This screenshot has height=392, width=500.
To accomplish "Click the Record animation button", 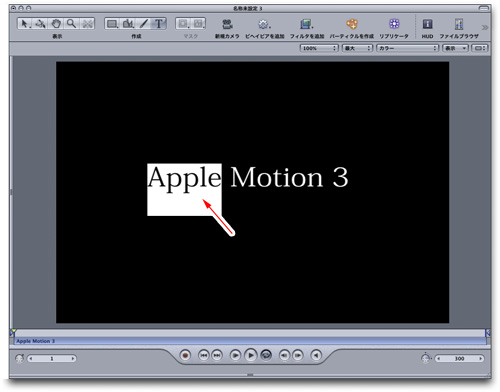I will point(185,355).
